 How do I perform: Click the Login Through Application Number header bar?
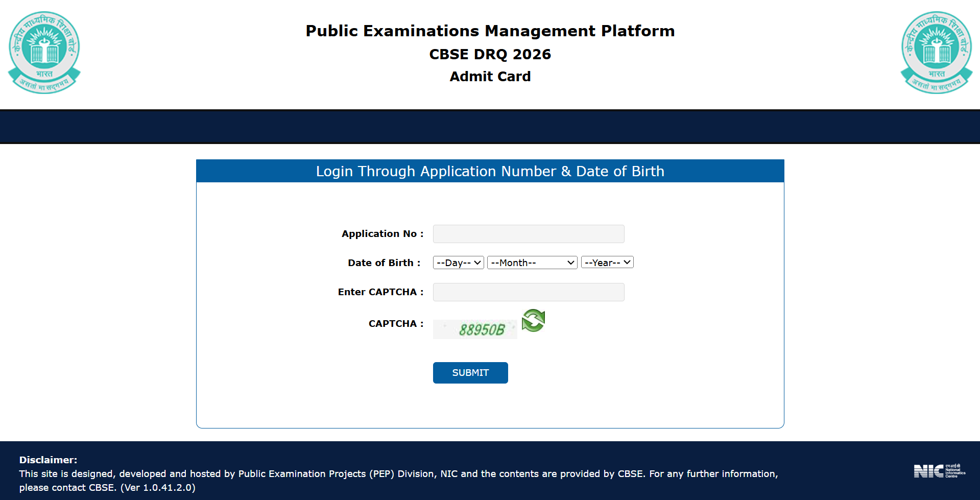[x=490, y=171]
